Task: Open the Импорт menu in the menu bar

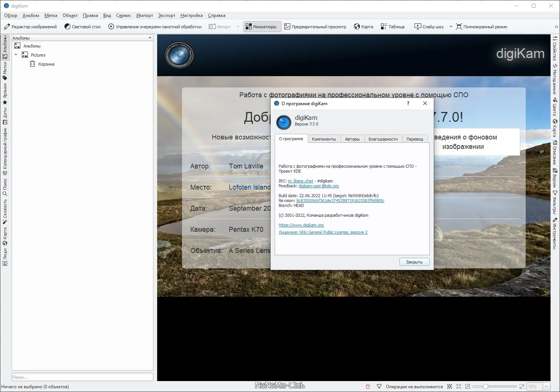Action: 145,15
